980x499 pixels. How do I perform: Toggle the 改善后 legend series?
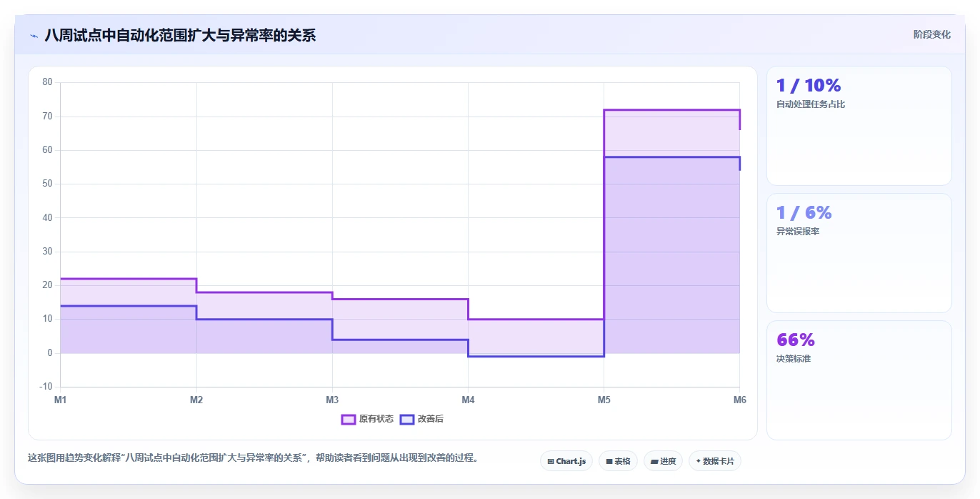(x=421, y=419)
